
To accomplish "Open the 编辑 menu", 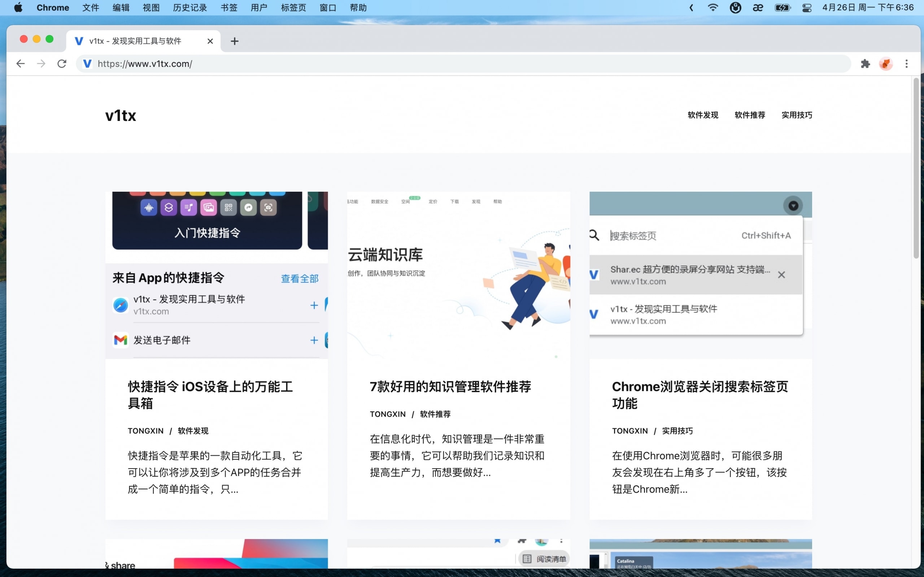I will tap(121, 8).
